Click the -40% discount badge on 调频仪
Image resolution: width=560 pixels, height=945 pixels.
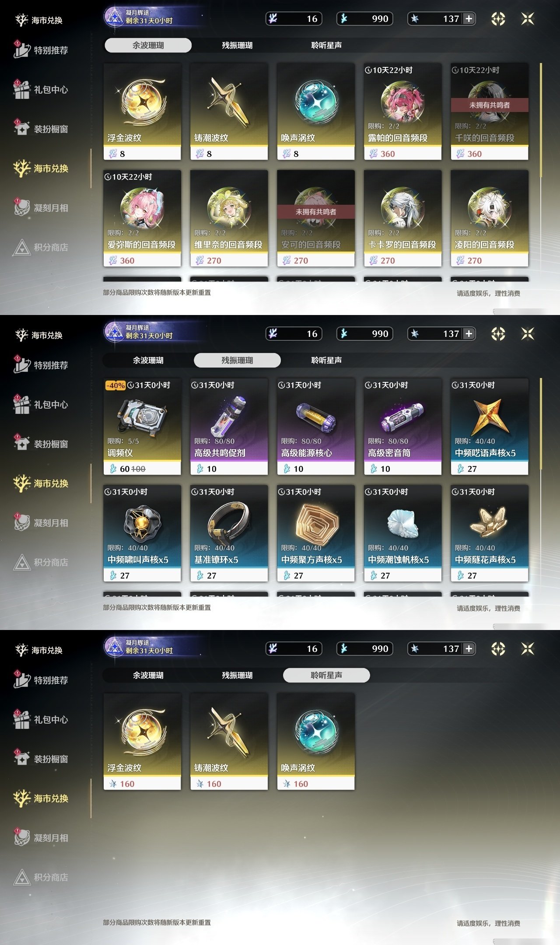(x=115, y=385)
